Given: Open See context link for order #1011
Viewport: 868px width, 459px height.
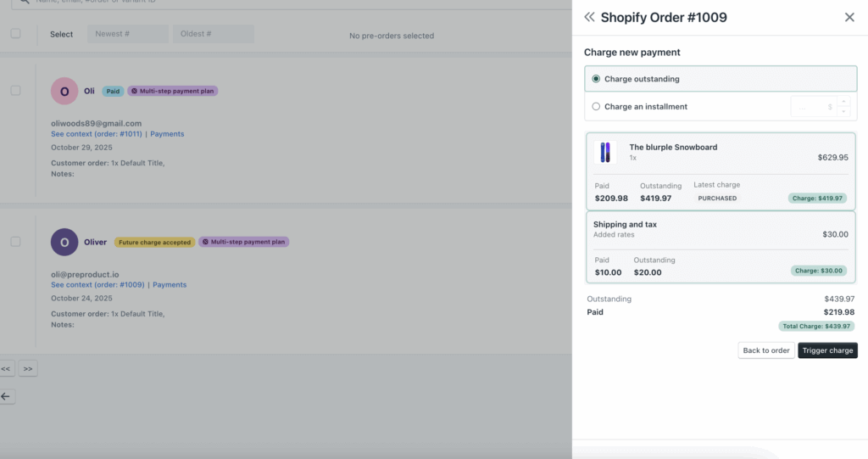Looking at the screenshot, I should point(97,133).
